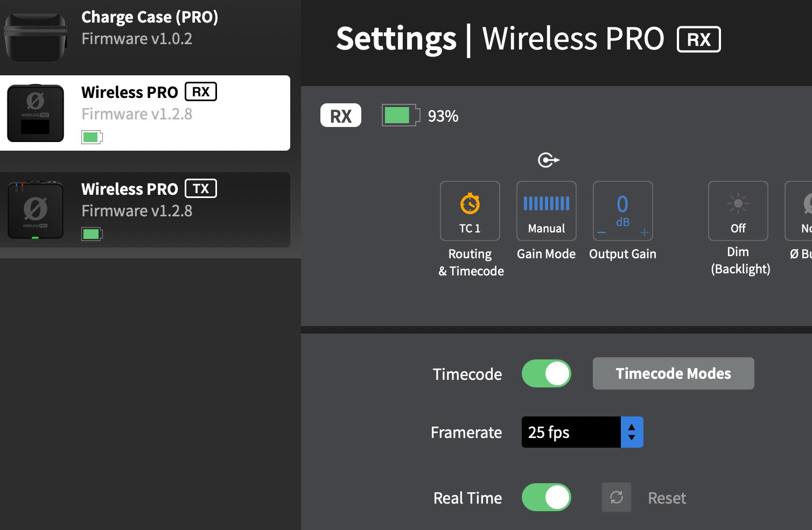812x530 pixels.
Task: Disable the Timecode toggle
Action: [546, 373]
